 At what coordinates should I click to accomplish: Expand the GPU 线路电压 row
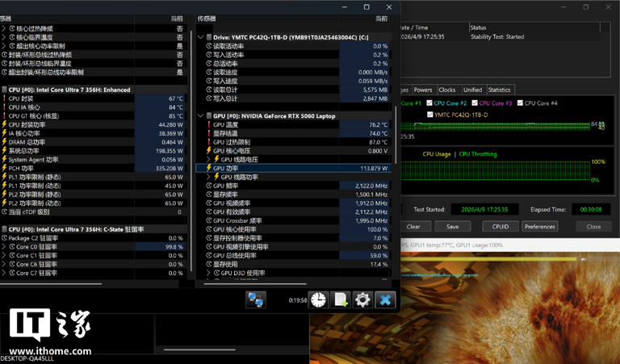coord(209,160)
